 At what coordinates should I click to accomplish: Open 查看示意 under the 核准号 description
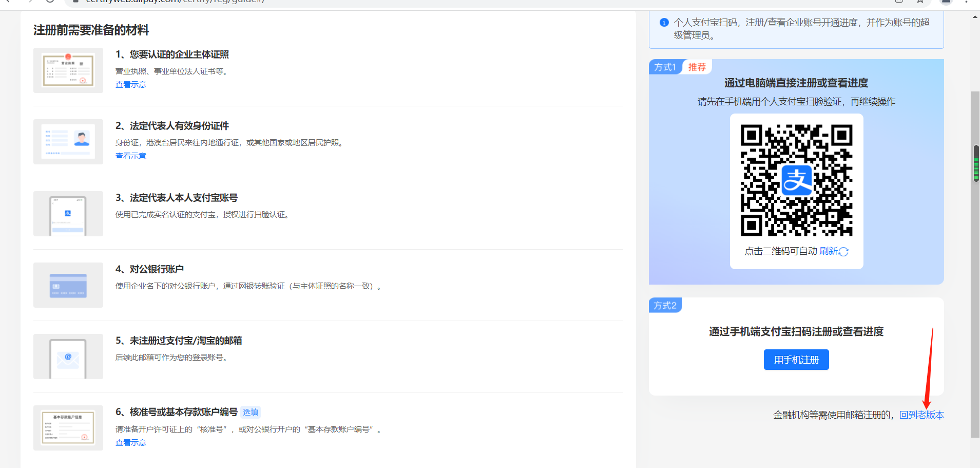point(131,443)
